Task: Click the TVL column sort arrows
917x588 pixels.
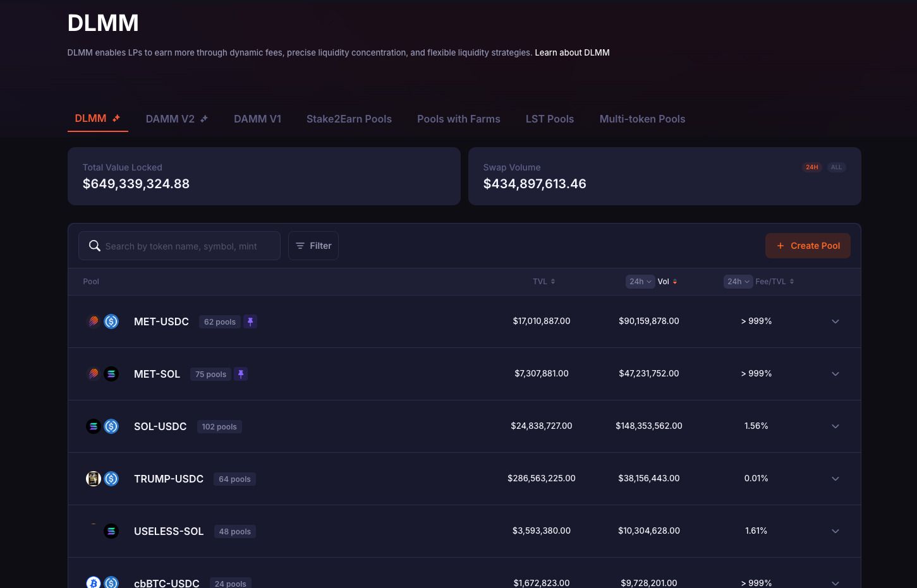Action: (x=553, y=282)
